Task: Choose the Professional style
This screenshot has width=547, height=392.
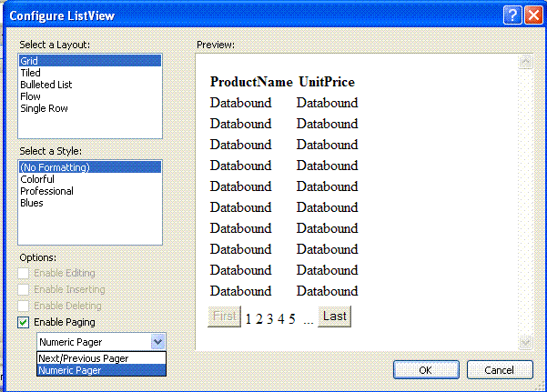Action: tap(46, 191)
